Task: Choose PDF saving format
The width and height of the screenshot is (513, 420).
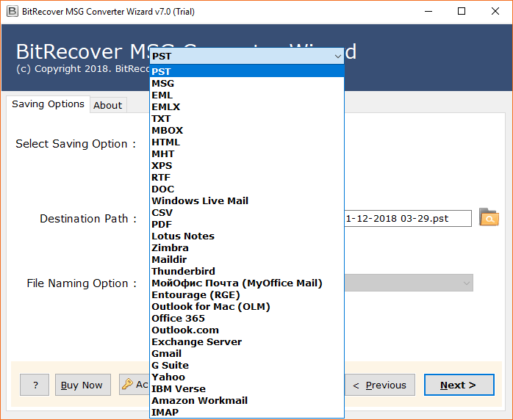Action: tap(247, 225)
